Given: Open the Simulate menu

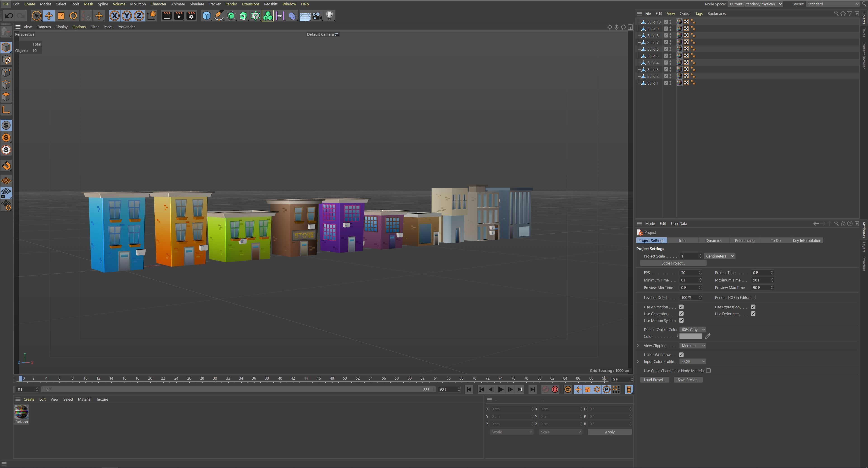Looking at the screenshot, I should tap(197, 4).
